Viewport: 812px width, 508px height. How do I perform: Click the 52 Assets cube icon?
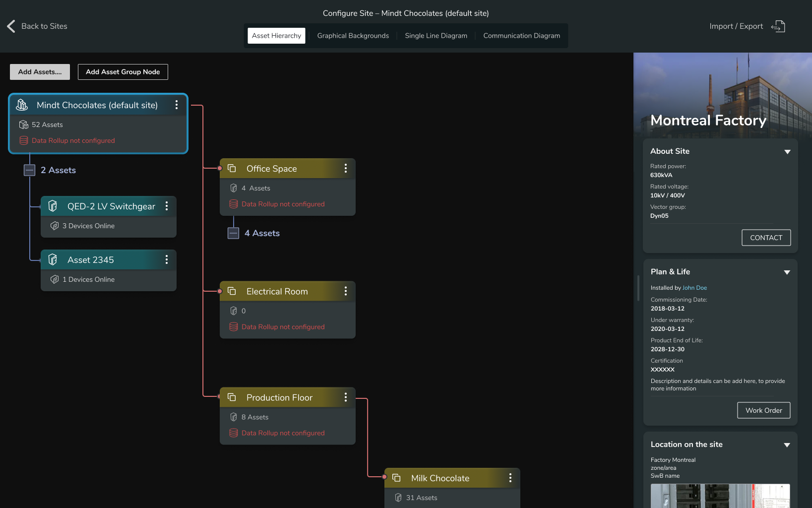[24, 125]
